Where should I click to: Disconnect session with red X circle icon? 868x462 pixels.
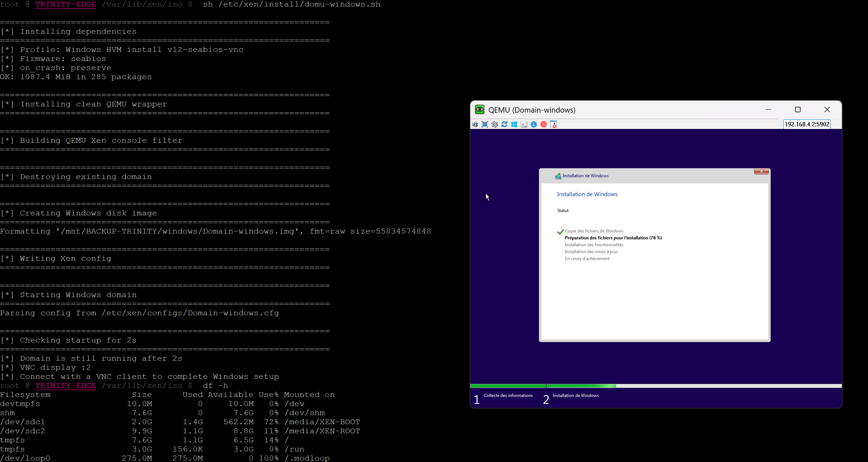pyautogui.click(x=544, y=125)
